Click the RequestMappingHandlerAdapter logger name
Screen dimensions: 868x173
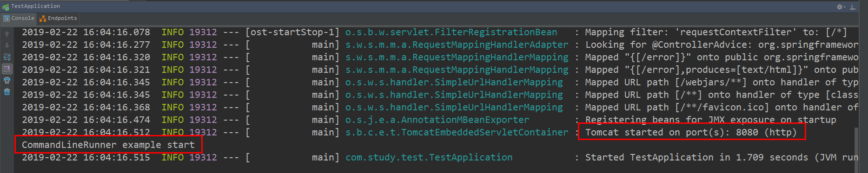click(x=457, y=45)
